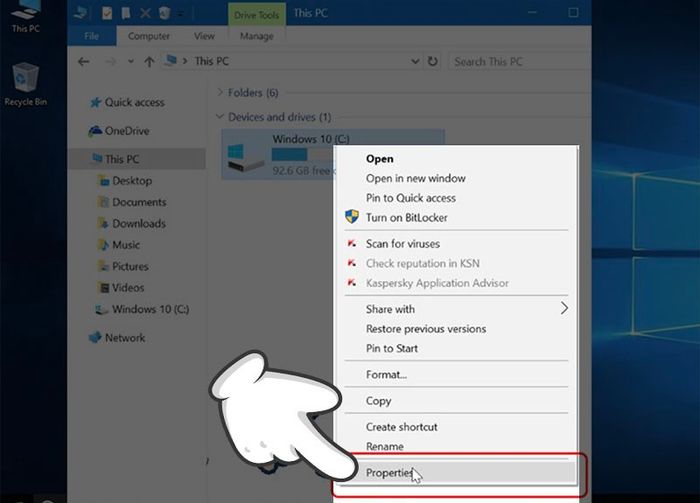Screen dimensions: 700x503
Task: Click the forward navigation arrow
Action: pos(110,62)
